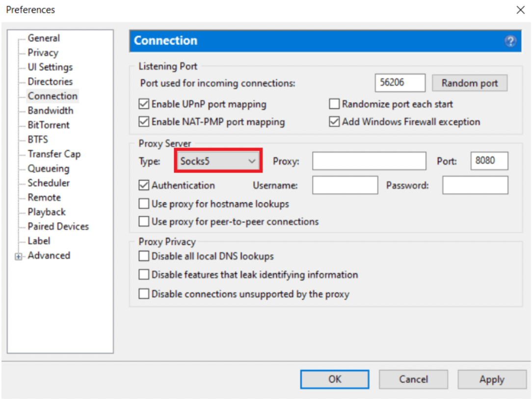This screenshot has height=399, width=532.
Task: Click the Username input field
Action: click(345, 185)
